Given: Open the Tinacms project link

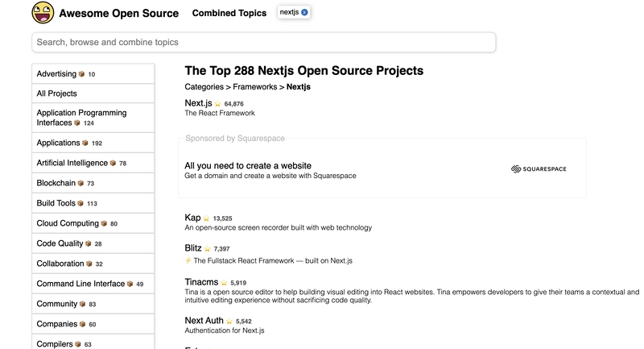Looking at the screenshot, I should tap(201, 282).
